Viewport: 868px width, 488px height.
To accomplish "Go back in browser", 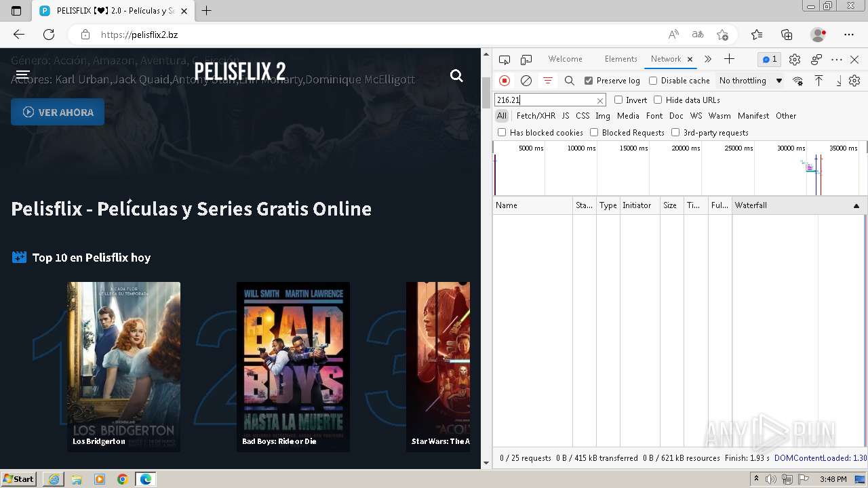I will click(18, 35).
